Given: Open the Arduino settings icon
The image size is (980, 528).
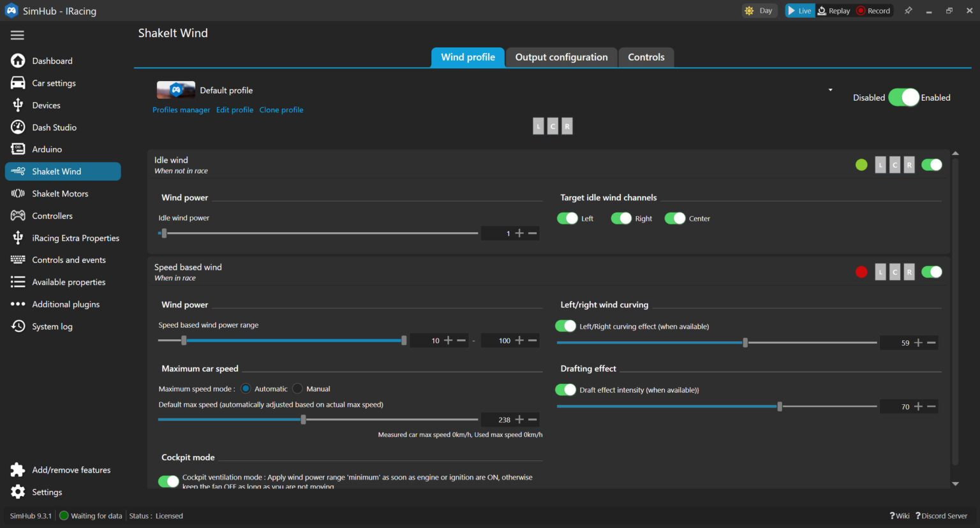Looking at the screenshot, I should pyautogui.click(x=17, y=149).
